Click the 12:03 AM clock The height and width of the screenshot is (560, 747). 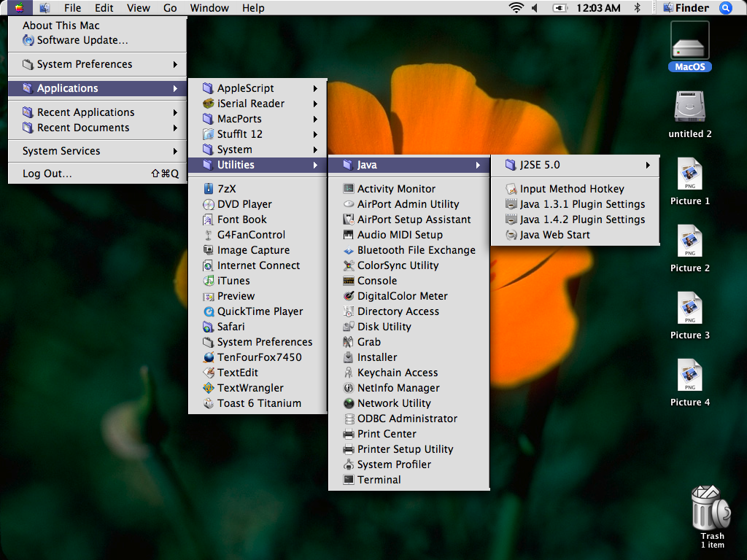[598, 7]
